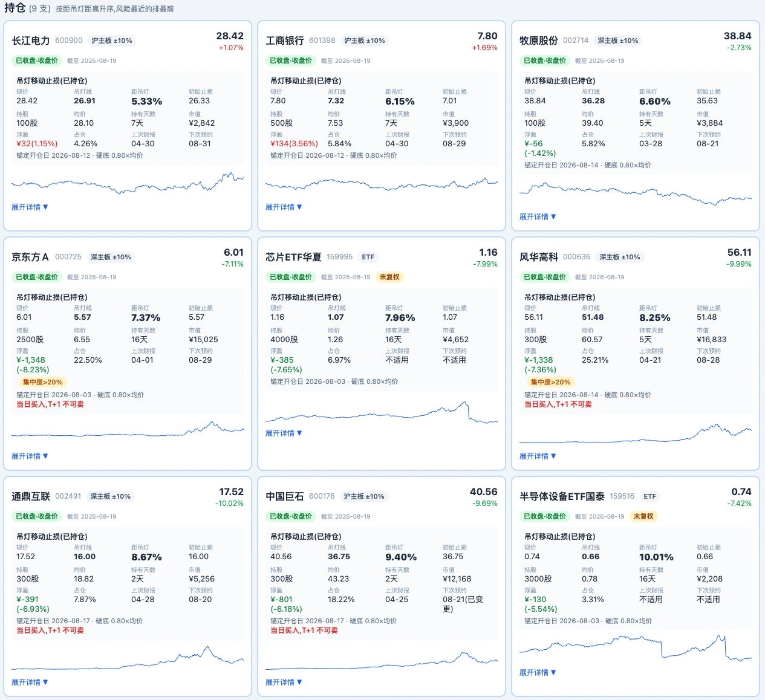Screen dimensions: 765x700
Task: Click the 工商银行 stock name
Action: point(285,41)
